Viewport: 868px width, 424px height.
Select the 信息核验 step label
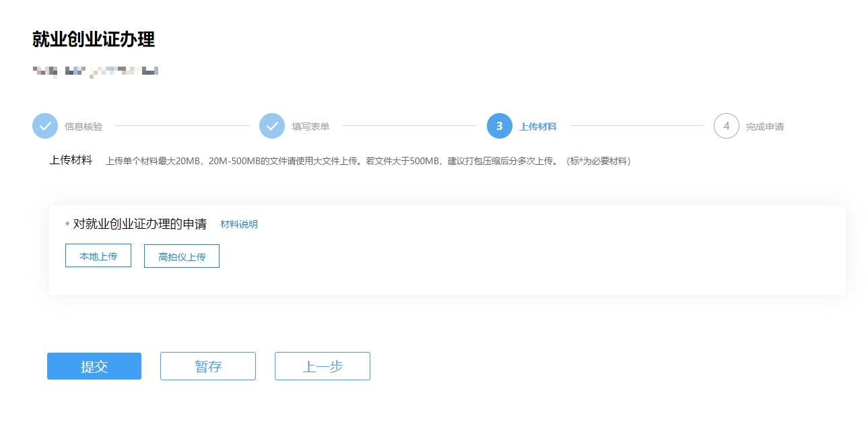point(84,127)
